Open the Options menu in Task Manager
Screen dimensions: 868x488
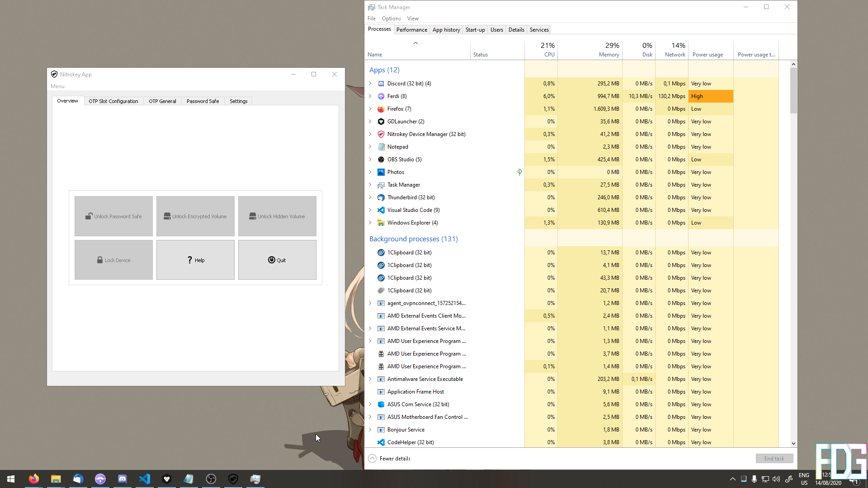point(391,19)
